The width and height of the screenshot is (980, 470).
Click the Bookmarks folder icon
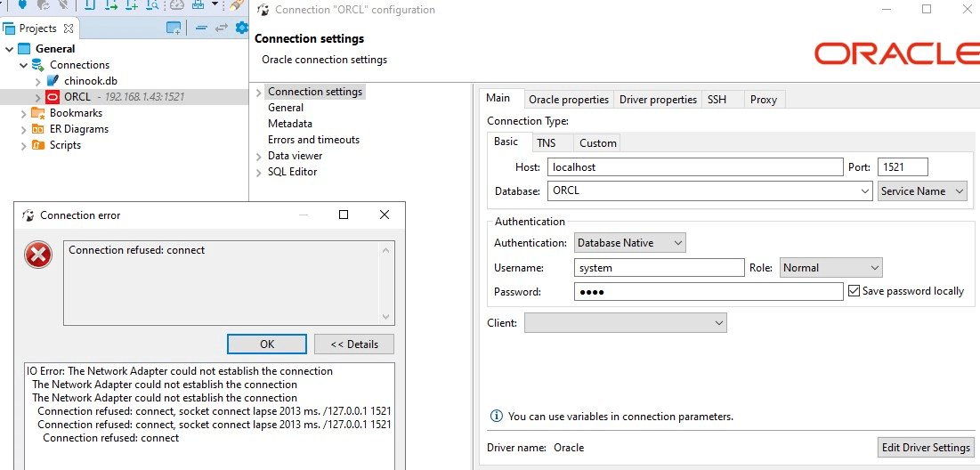click(37, 113)
